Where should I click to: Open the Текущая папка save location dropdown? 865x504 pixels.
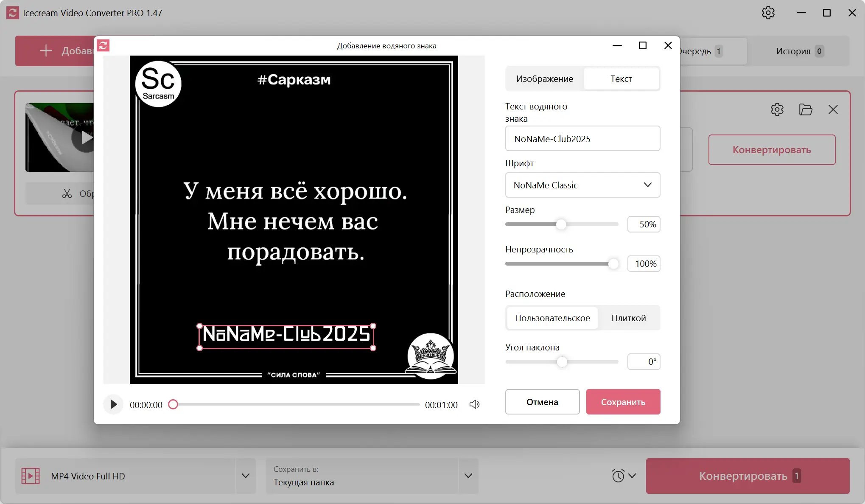pos(468,476)
